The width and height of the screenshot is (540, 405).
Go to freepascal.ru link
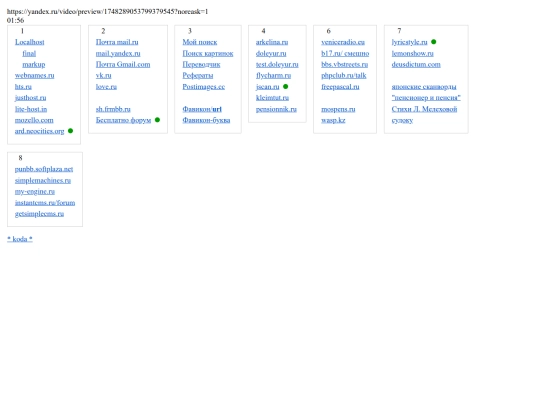click(340, 87)
